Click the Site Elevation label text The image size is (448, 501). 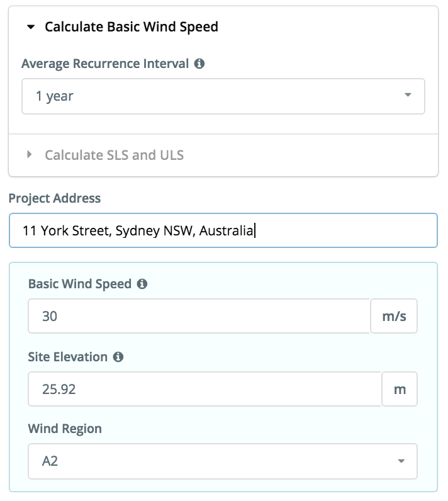pos(68,357)
